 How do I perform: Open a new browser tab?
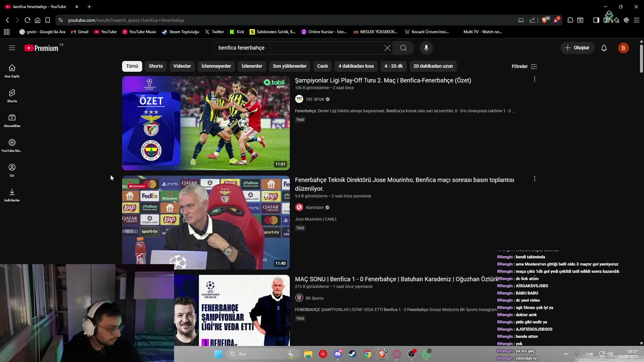pos(89,7)
